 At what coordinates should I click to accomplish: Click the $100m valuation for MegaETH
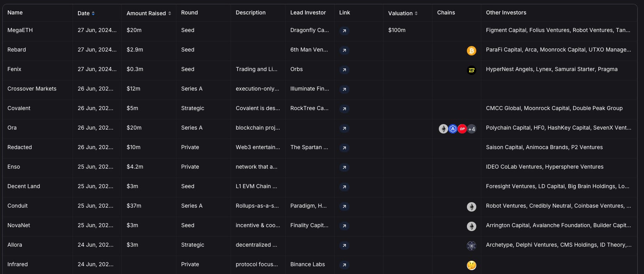coord(397,30)
